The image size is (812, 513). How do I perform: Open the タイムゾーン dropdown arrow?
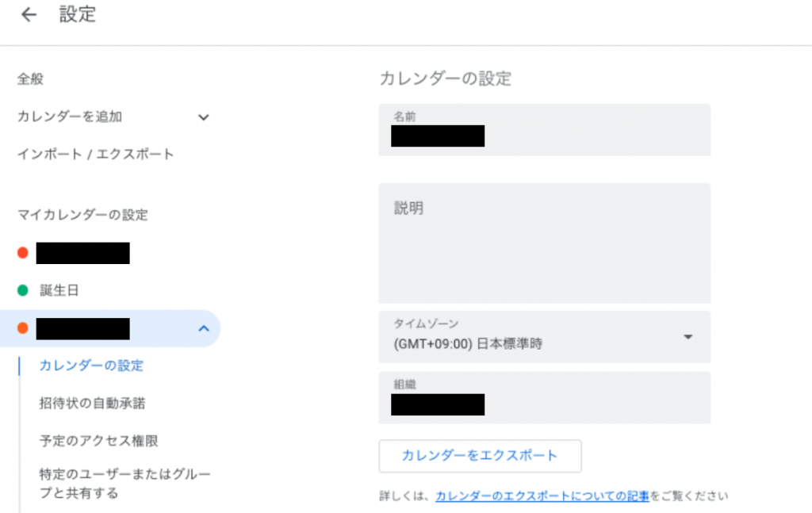[688, 337]
